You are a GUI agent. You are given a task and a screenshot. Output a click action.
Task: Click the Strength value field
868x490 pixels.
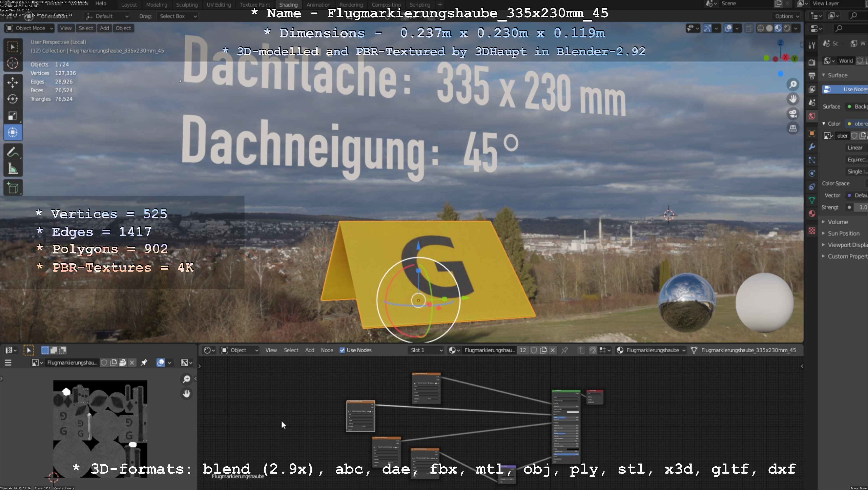click(861, 207)
